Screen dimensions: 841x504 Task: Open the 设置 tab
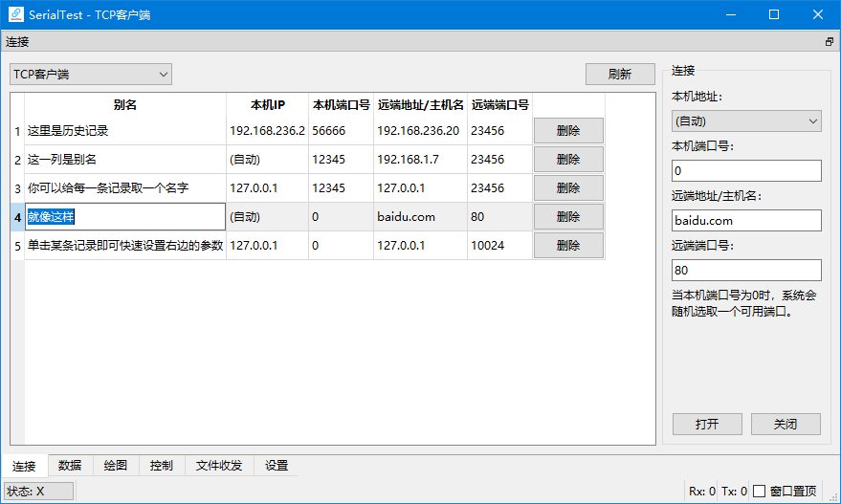point(277,466)
